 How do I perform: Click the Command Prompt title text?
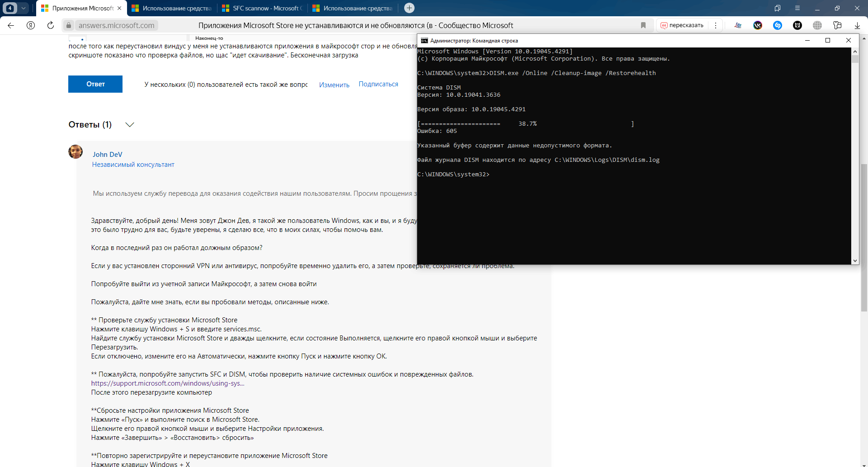click(474, 41)
